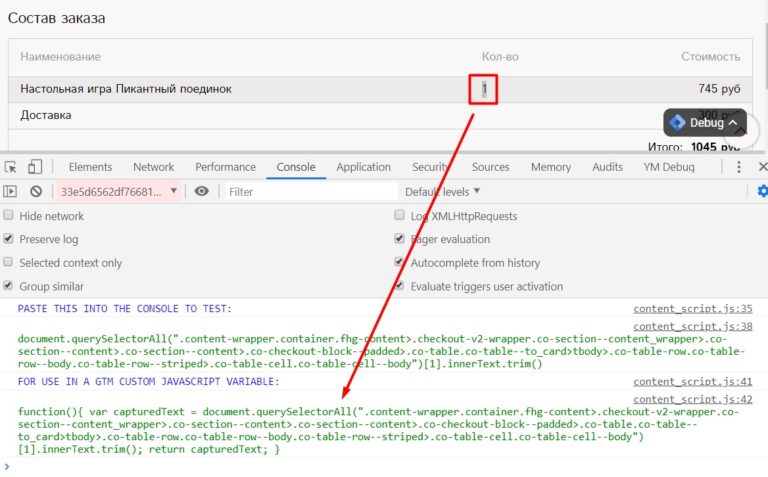
Task: Uncheck Autocomplete from history checkbox
Action: click(x=400, y=262)
